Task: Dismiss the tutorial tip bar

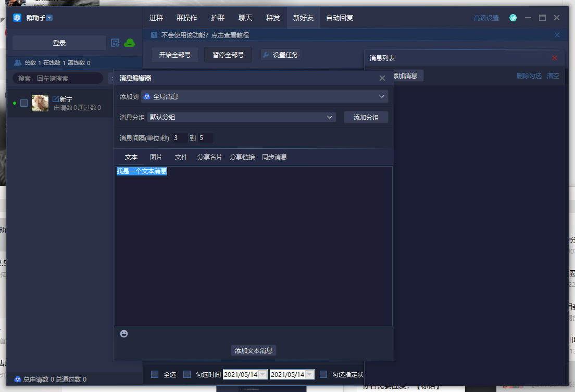Action: tap(557, 35)
